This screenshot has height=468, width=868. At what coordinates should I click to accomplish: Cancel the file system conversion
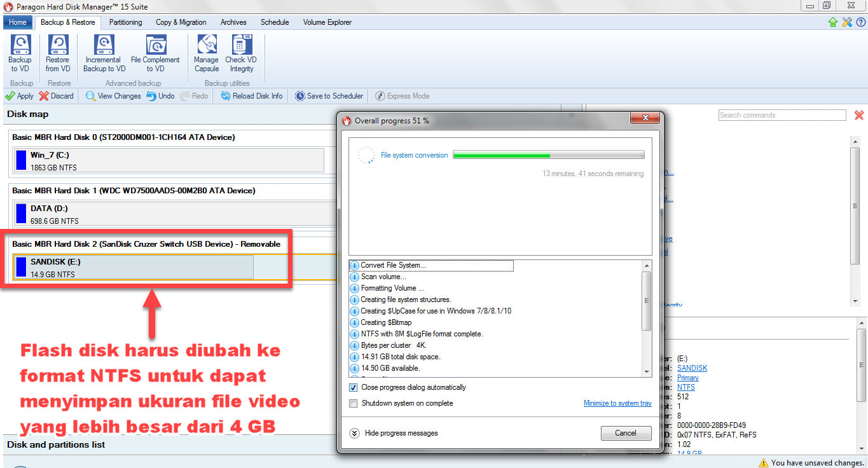626,433
